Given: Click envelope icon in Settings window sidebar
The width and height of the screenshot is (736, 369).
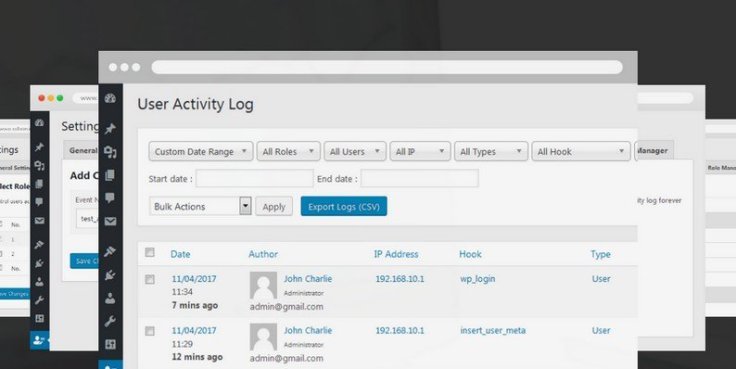Looking at the screenshot, I should tap(39, 220).
